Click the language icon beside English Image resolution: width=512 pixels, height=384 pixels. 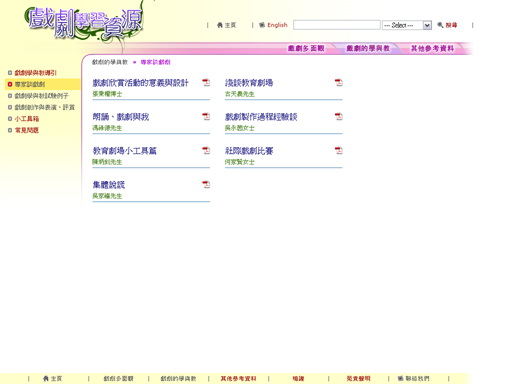[262, 25]
